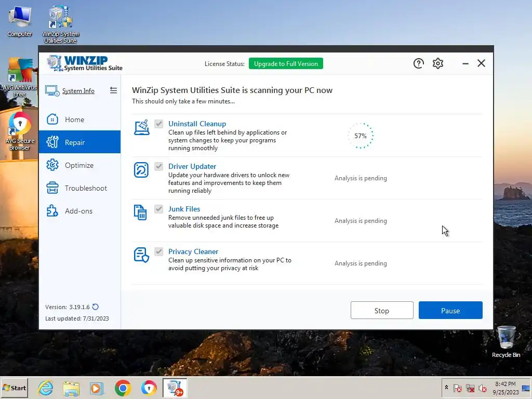Go to the Home section

click(79, 119)
